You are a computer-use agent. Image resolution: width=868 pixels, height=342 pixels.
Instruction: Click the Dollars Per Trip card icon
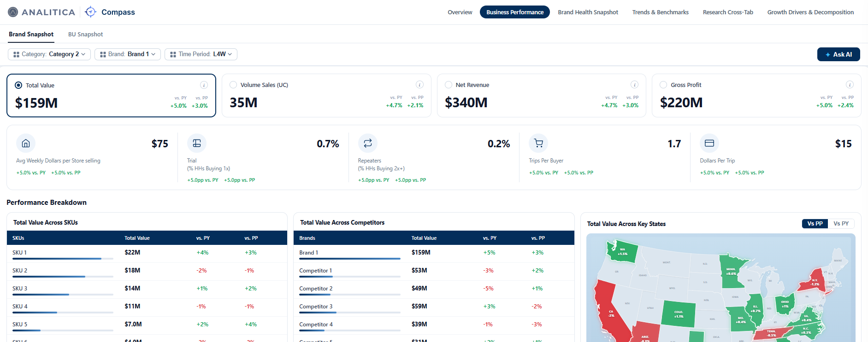click(709, 143)
